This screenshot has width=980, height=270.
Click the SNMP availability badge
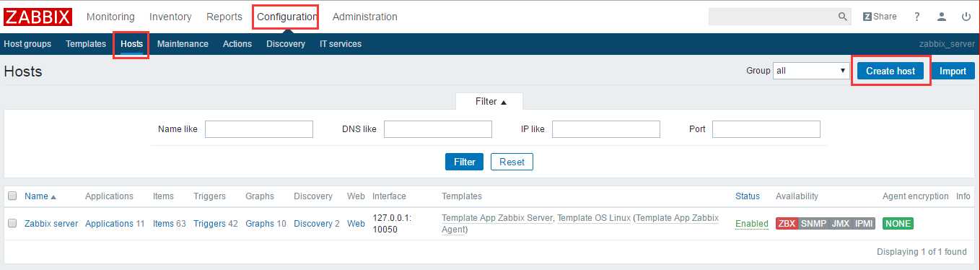coord(813,224)
